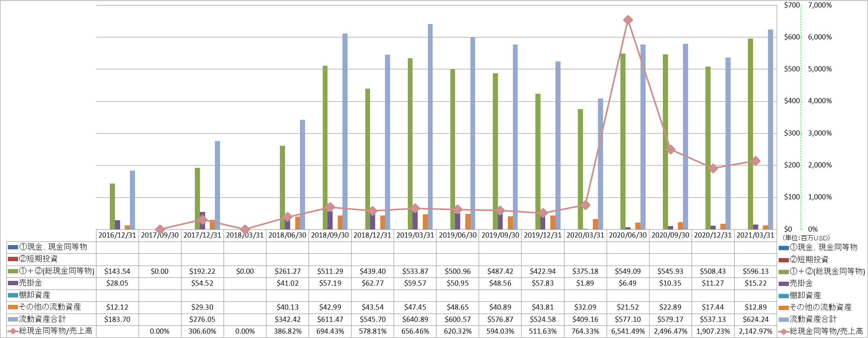Click the $700 axis label
This screenshot has height=338, width=868.
click(x=792, y=5)
